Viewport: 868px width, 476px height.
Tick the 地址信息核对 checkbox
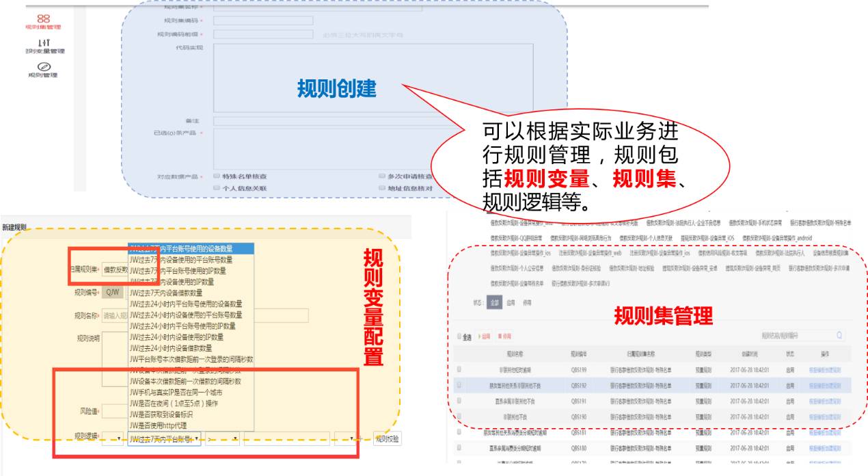pyautogui.click(x=381, y=187)
